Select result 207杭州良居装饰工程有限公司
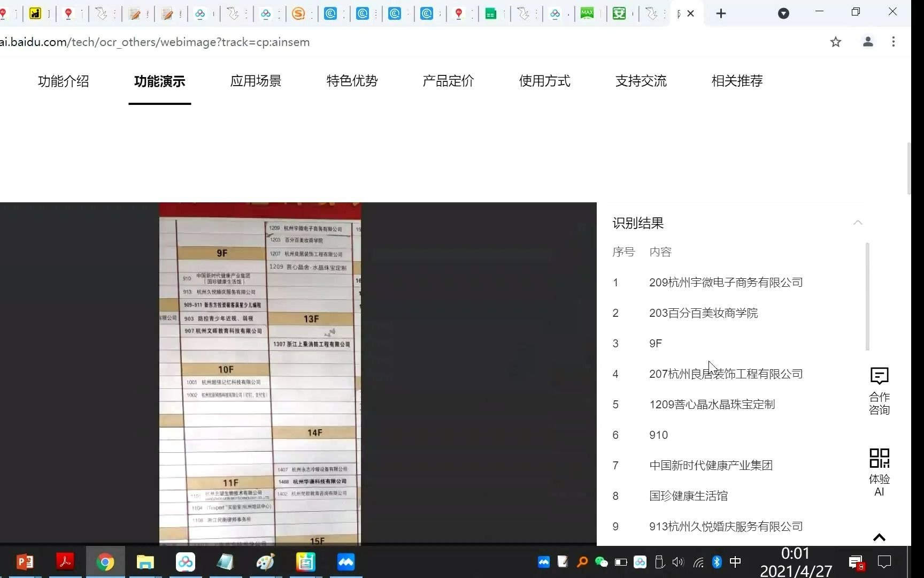Viewport: 924px width, 578px height. point(726,374)
